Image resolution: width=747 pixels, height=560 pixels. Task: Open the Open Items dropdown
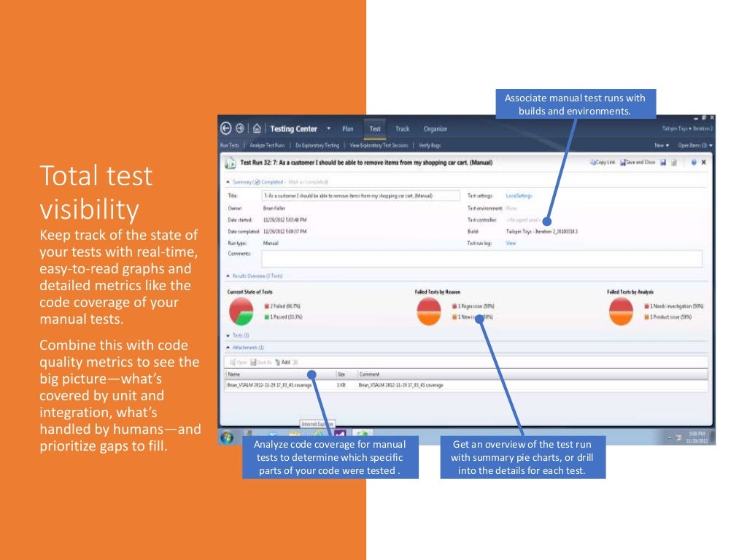695,145
